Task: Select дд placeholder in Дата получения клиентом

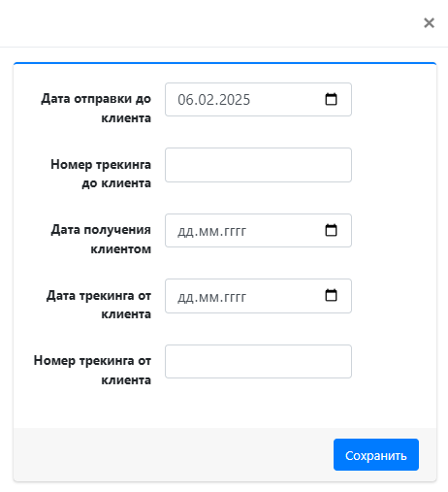Action: click(185, 232)
